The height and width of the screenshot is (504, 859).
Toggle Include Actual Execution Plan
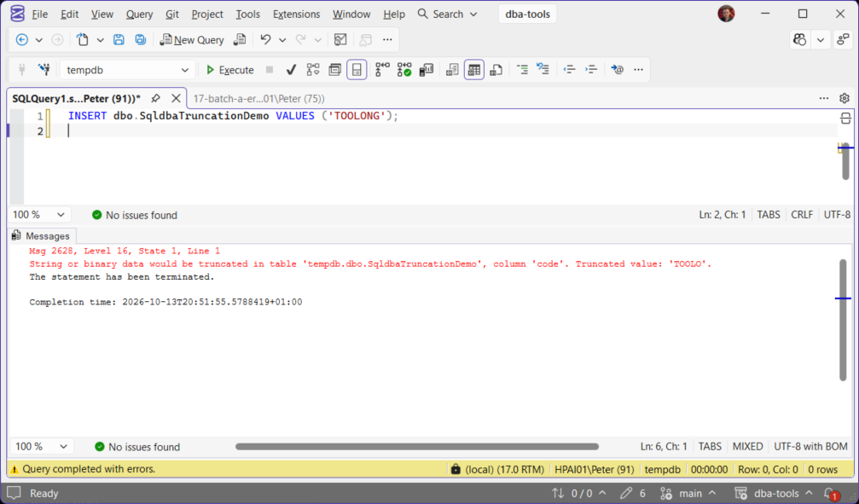click(x=382, y=70)
